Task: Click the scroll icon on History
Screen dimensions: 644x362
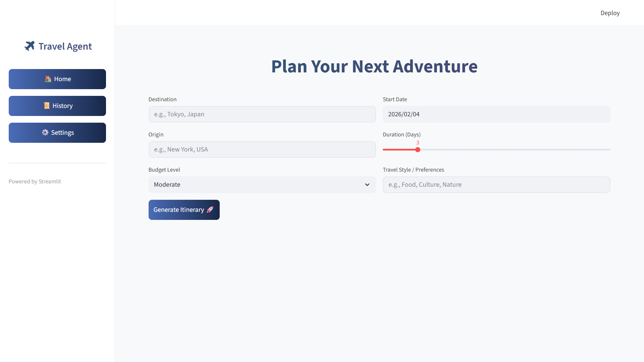Action: [47, 106]
